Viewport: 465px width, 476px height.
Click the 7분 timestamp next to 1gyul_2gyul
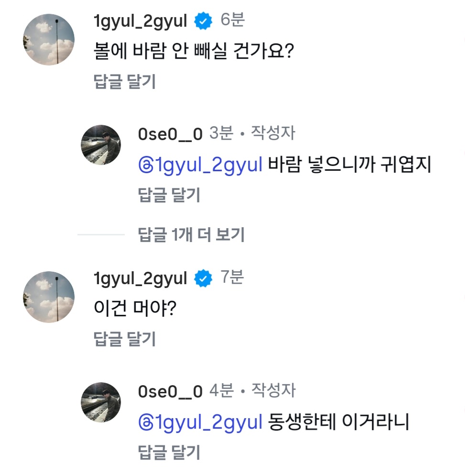(x=232, y=277)
